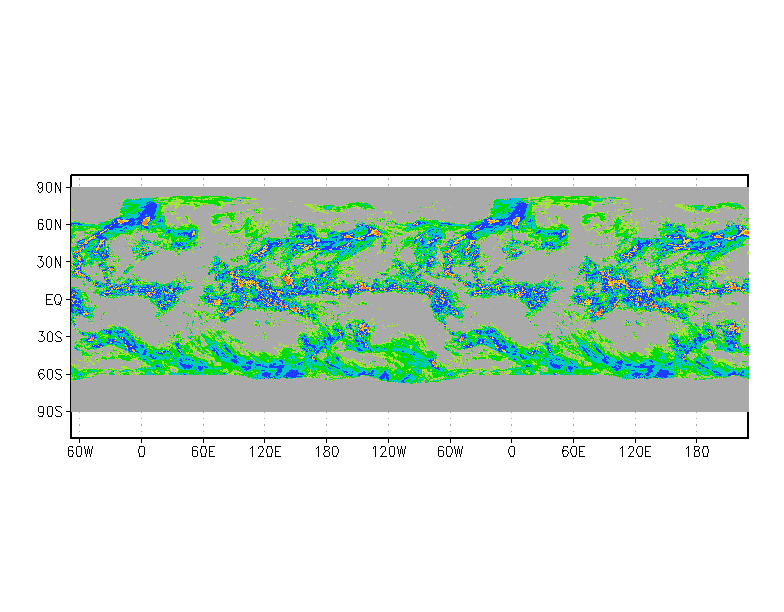Screen dimensions: 784x612
Task: Select the 180 label just before 120W
Action: pyautogui.click(x=326, y=452)
